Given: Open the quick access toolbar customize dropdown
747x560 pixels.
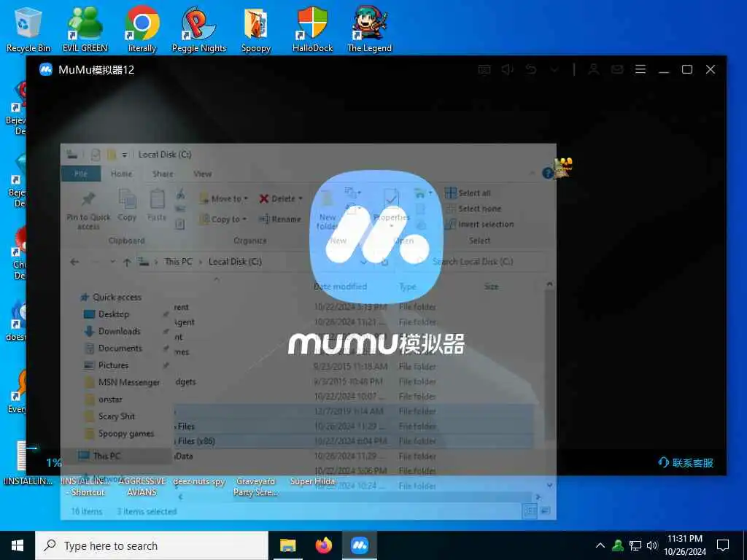Looking at the screenshot, I should click(x=124, y=155).
